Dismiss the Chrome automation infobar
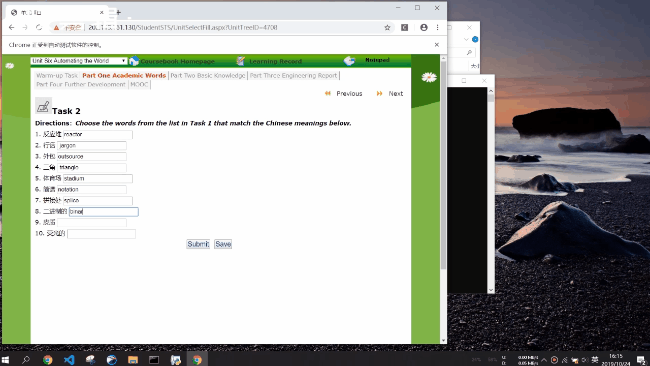The width and height of the screenshot is (650, 366). [437, 44]
